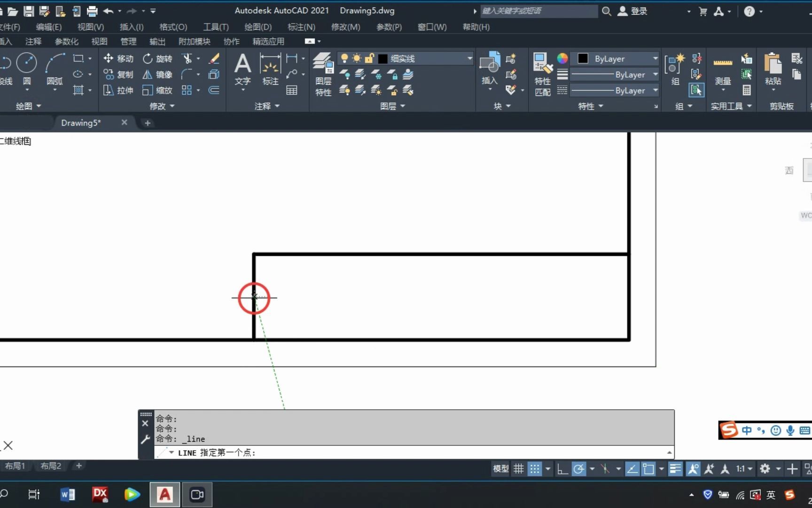Open the 格式(O) menu
Viewport: 812px width, 508px height.
173,27
